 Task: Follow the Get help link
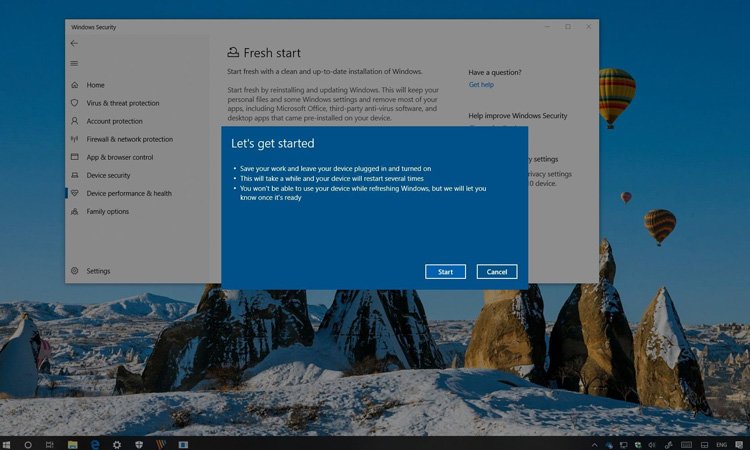point(481,85)
